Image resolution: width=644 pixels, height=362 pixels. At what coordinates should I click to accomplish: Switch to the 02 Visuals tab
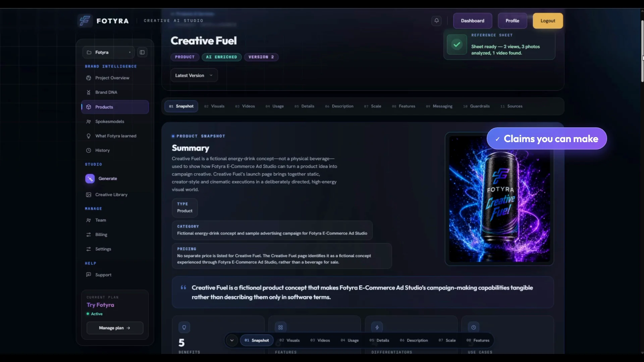point(214,106)
